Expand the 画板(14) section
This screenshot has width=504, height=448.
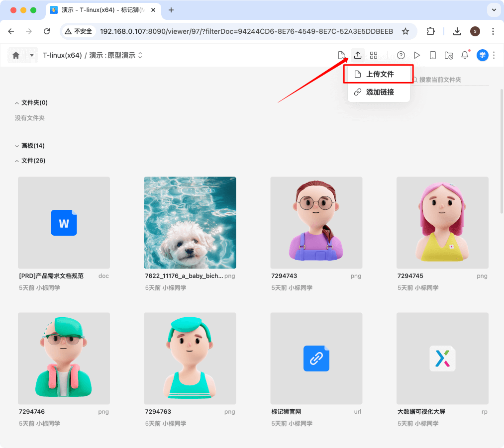point(17,146)
